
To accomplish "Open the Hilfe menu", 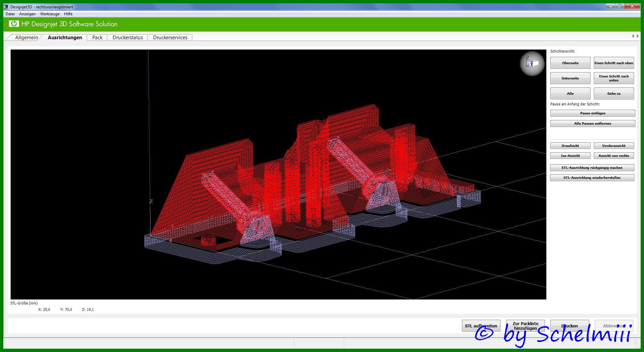I will point(68,14).
